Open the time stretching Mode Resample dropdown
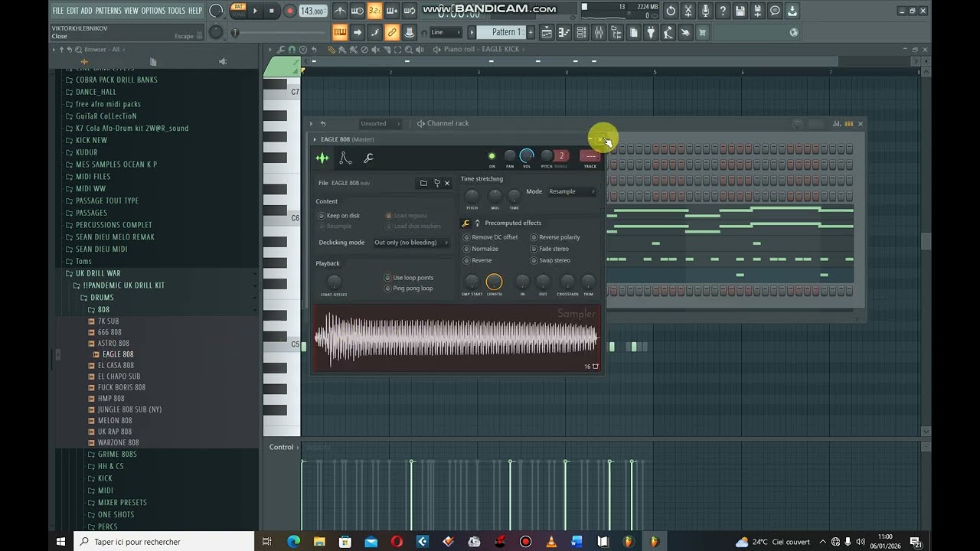980x551 pixels. point(571,191)
